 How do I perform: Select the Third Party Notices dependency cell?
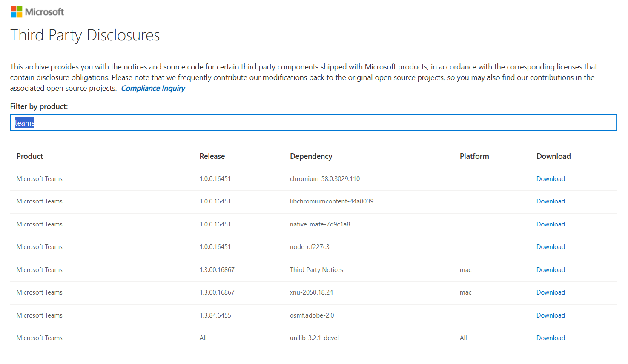coord(316,270)
